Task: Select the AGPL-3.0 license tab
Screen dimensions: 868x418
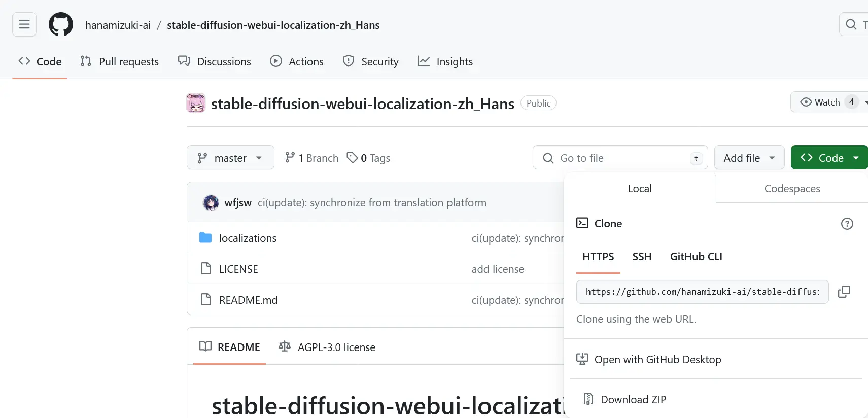Action: point(327,347)
